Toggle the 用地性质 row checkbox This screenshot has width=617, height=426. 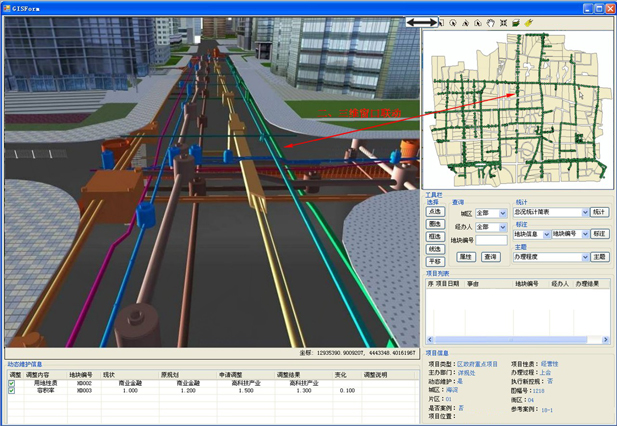pyautogui.click(x=12, y=383)
